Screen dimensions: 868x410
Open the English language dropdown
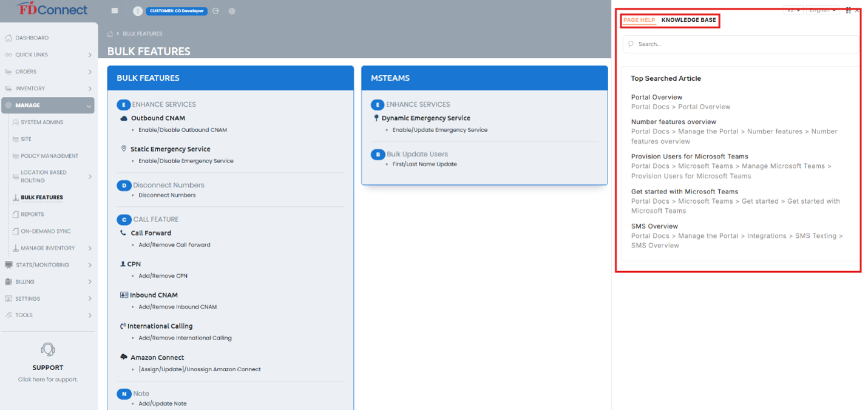[x=822, y=10]
